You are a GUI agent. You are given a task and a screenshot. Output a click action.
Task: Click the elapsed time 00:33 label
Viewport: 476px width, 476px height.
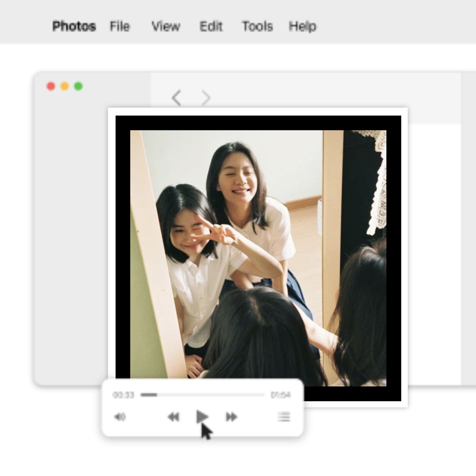pyautogui.click(x=124, y=395)
